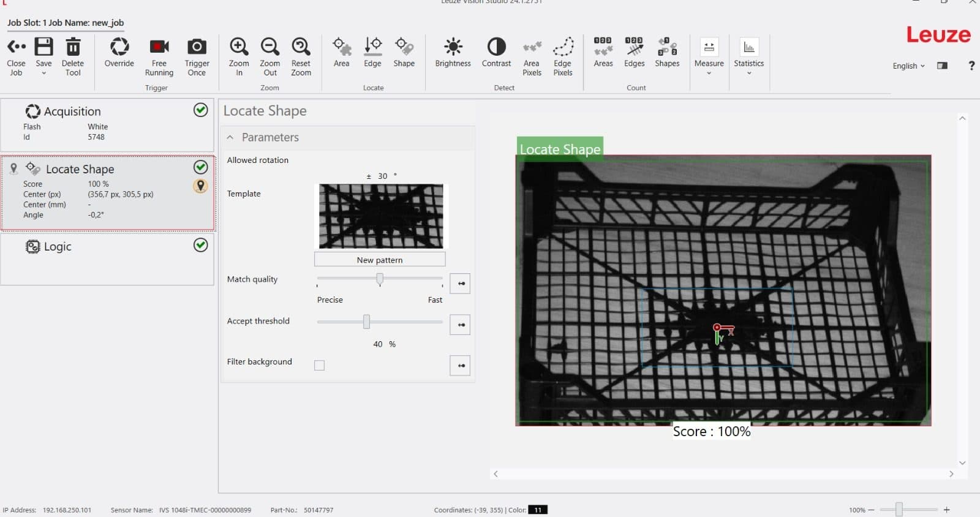Image resolution: width=980 pixels, height=517 pixels.
Task: Click the plus zoom button in status bar
Action: click(946, 510)
